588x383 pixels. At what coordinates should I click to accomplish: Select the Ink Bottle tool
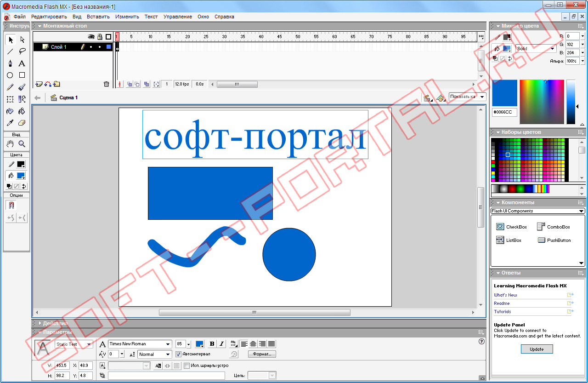tap(10, 111)
